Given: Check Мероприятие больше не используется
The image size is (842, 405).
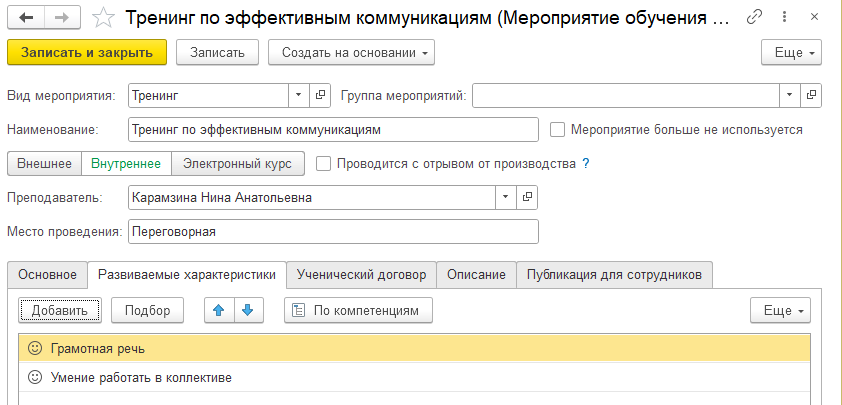Looking at the screenshot, I should coord(558,129).
